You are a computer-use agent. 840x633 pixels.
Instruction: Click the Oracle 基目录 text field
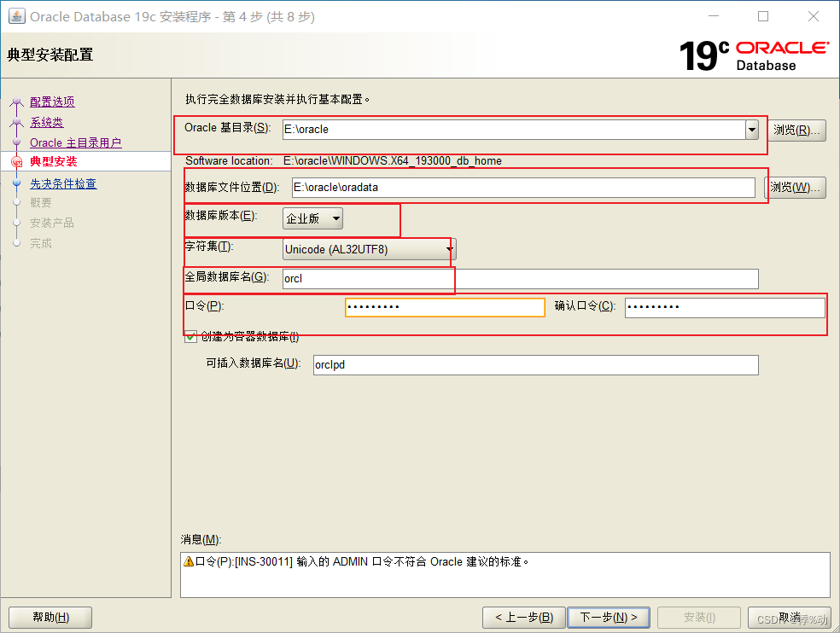tap(514, 130)
